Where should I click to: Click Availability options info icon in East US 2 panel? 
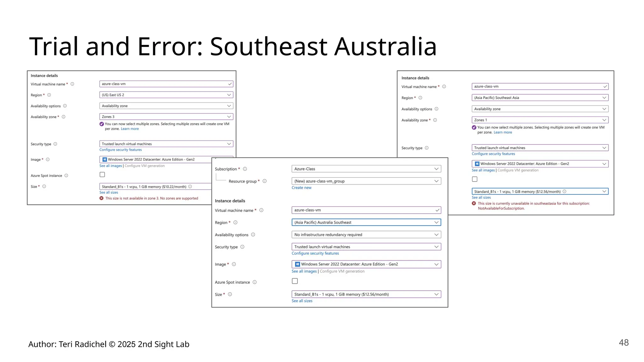65,106
